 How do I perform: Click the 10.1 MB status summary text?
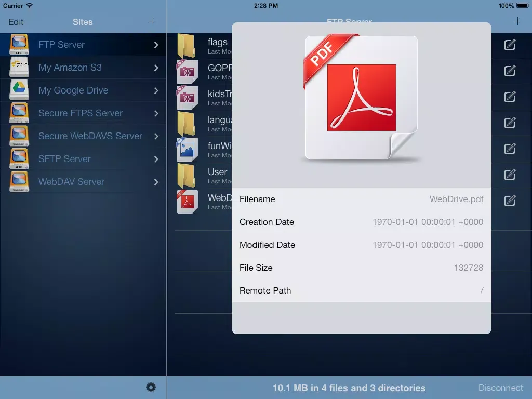point(349,388)
